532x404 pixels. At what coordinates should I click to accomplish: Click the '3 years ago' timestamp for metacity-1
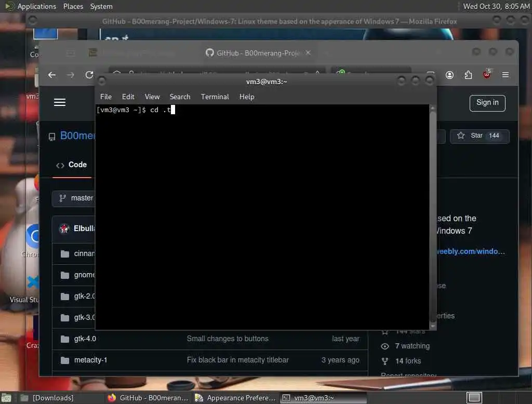(x=340, y=360)
